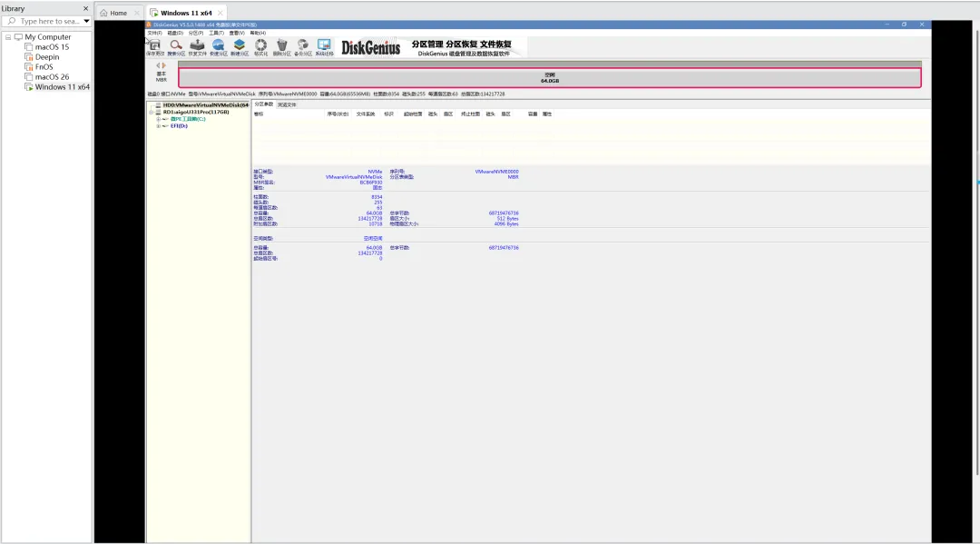This screenshot has height=544, width=980.
Task: Click the Search Partition magnifier icon
Action: coord(176,45)
